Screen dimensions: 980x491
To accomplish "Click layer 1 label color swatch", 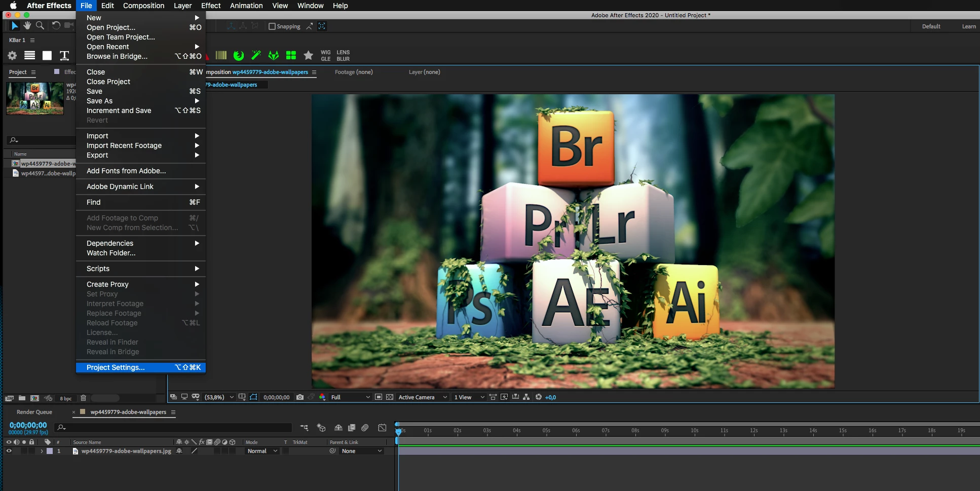I will click(50, 451).
